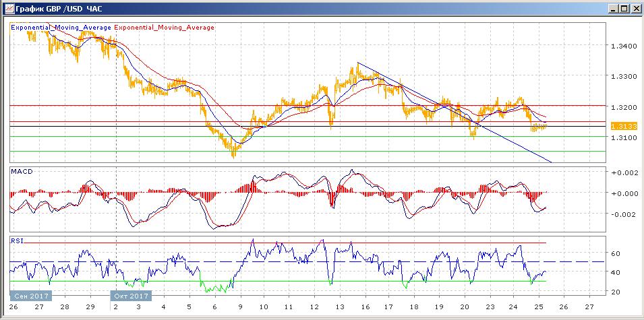
Task: Select the RSI indicator panel label
Action: coord(16,240)
